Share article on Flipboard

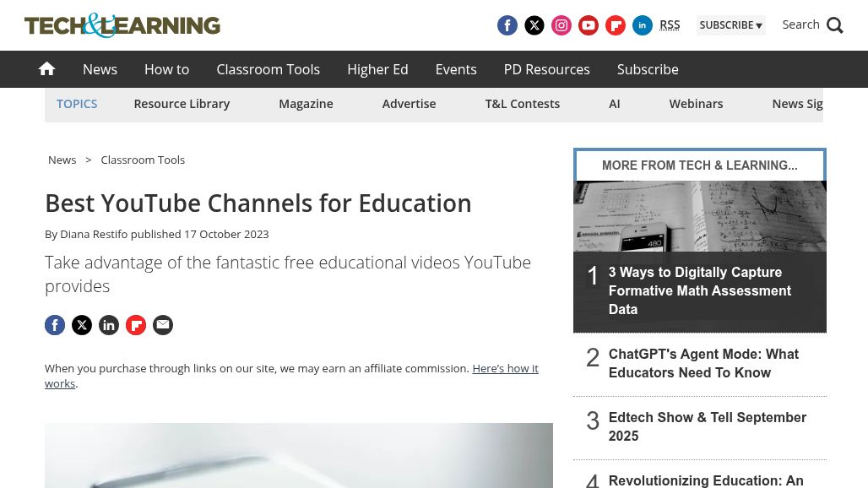coord(136,325)
